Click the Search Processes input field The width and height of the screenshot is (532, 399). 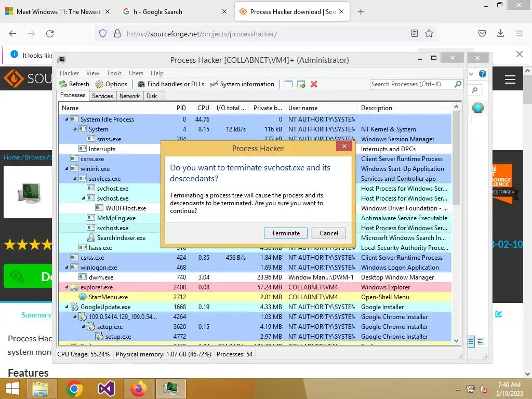[412, 84]
